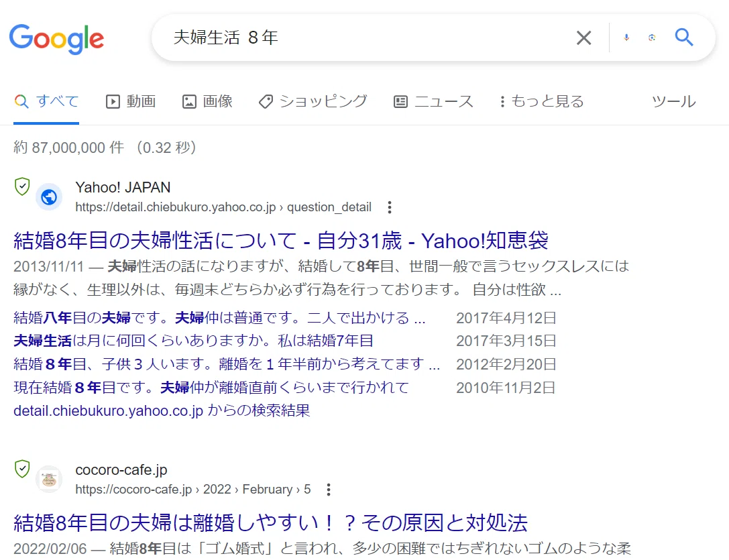Click the Yahoo! JAPAN site name
Image resolution: width=729 pixels, height=560 pixels.
[123, 187]
